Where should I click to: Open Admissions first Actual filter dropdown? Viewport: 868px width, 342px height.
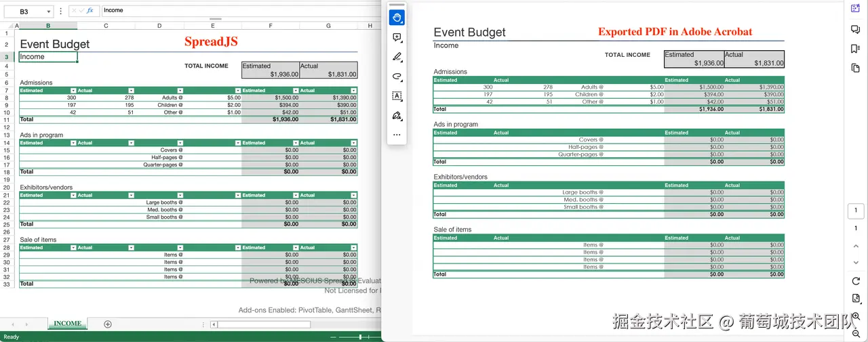click(131, 90)
